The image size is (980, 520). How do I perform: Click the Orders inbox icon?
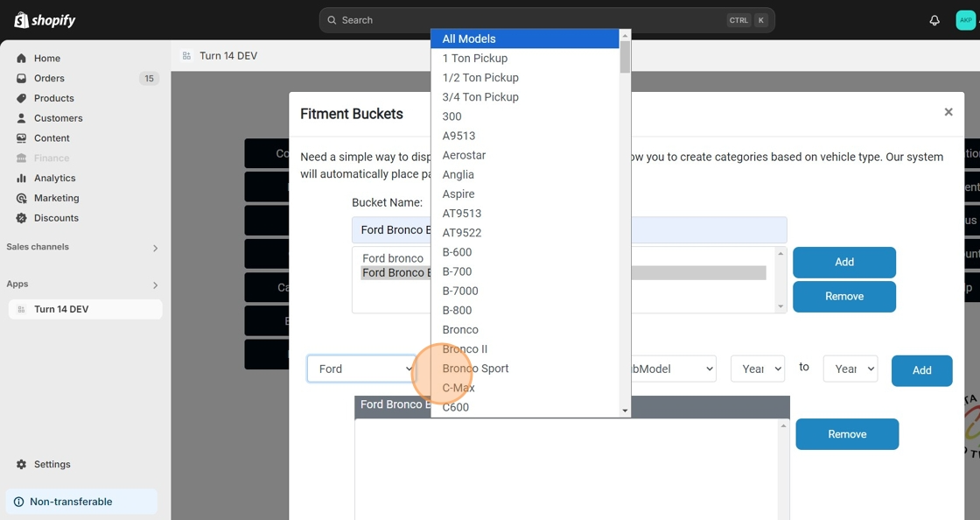pyautogui.click(x=21, y=78)
